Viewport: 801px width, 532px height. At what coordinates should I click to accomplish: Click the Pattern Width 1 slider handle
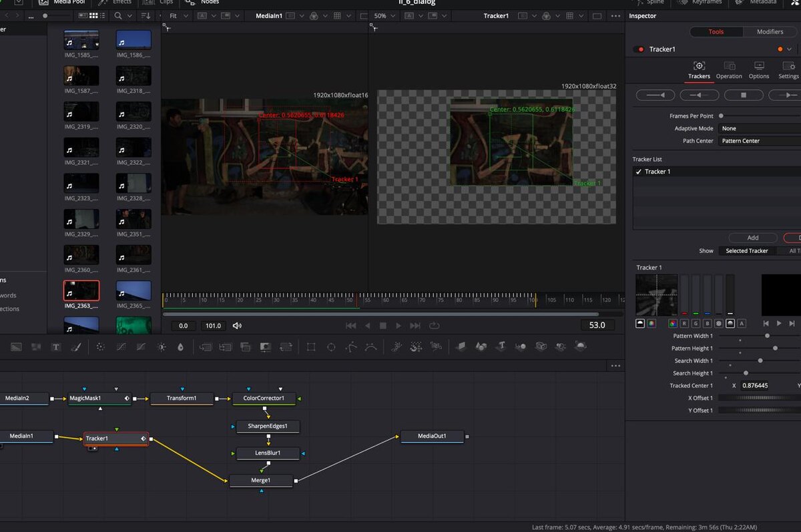(x=767, y=336)
